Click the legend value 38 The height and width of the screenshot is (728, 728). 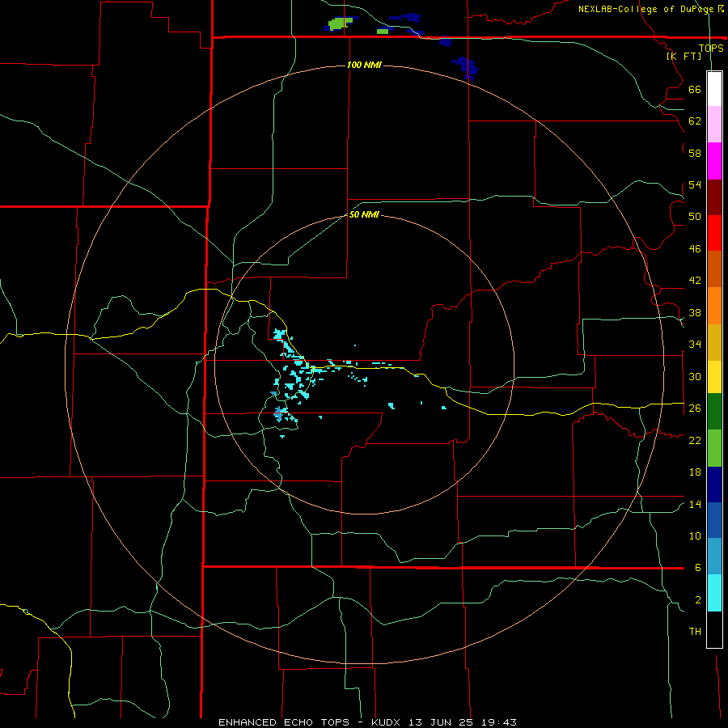(x=695, y=312)
